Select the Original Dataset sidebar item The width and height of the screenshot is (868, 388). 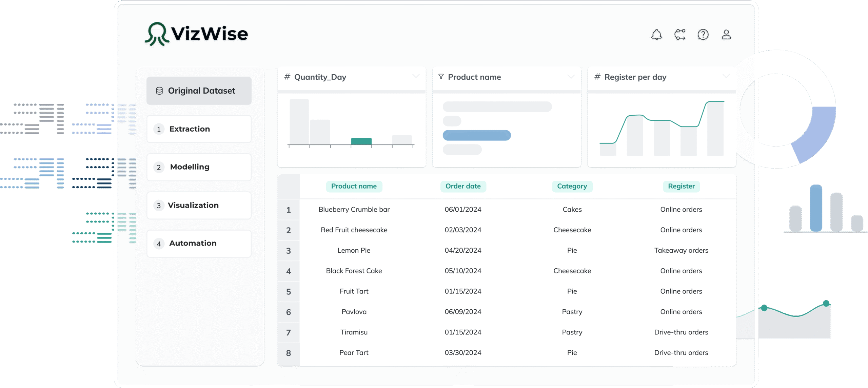coord(199,91)
